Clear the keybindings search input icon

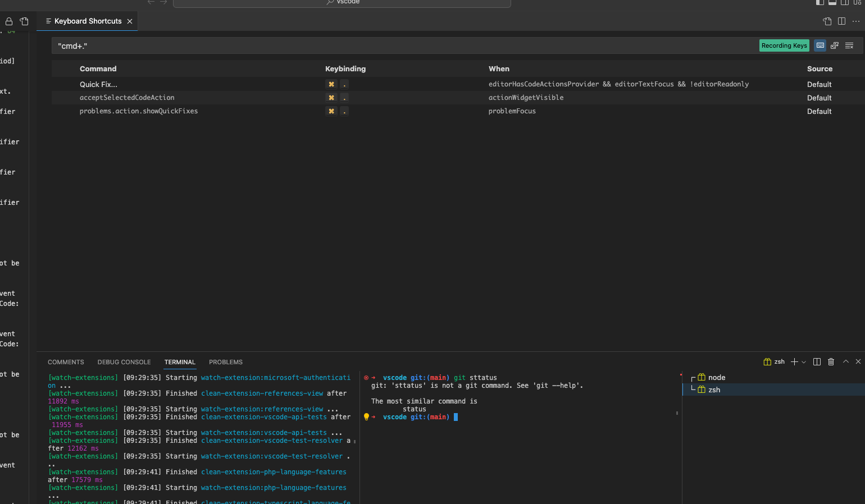[x=849, y=45]
